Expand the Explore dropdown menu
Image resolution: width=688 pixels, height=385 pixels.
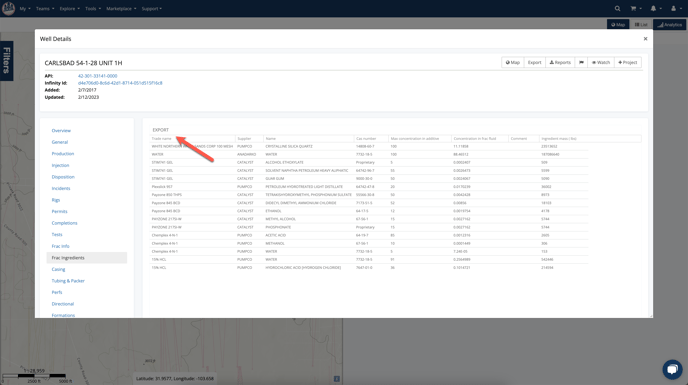[69, 8]
